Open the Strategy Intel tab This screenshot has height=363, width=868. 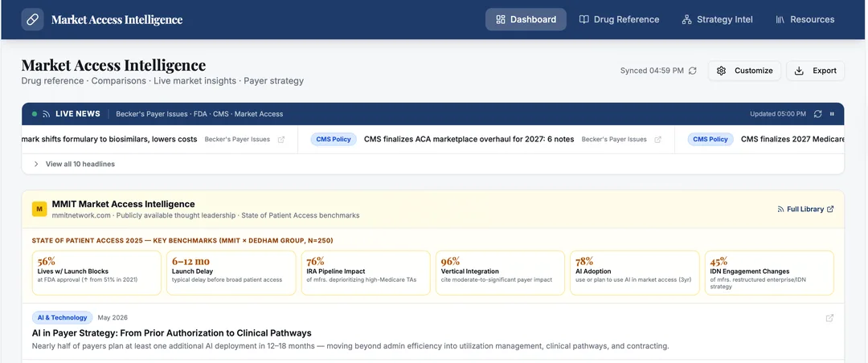point(718,19)
